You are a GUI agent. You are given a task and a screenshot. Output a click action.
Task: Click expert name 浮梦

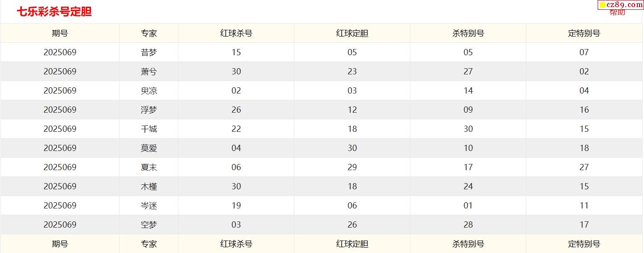[149, 110]
